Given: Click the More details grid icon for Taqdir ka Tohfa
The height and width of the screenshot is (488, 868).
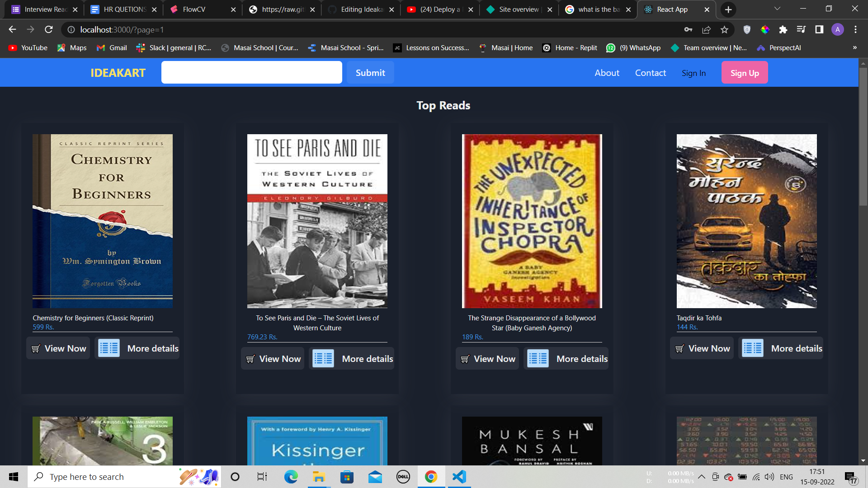Looking at the screenshot, I should click(x=752, y=348).
